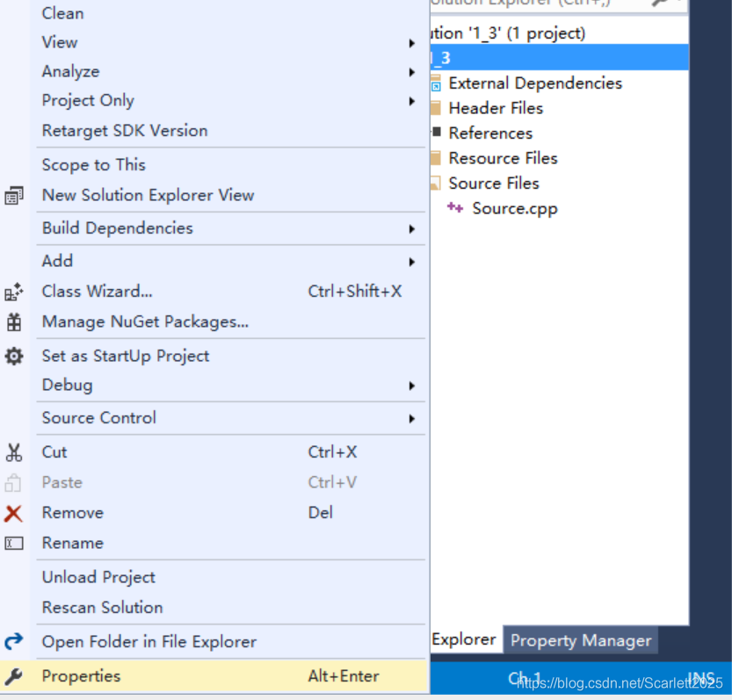This screenshot has width=732, height=700.
Task: Click the Class Wizard icon
Action: click(14, 291)
